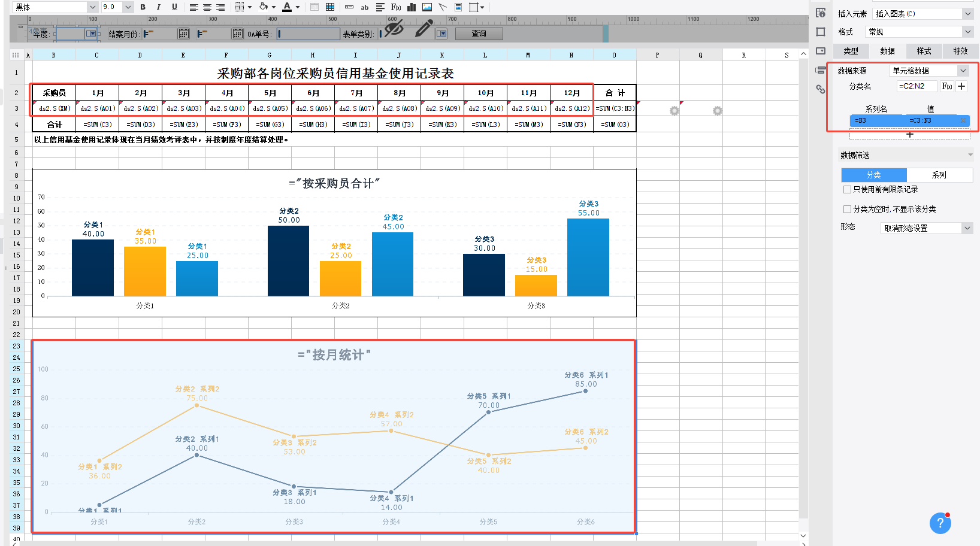This screenshot has width=980, height=546.
Task: Center-align cell text
Action: click(207, 7)
